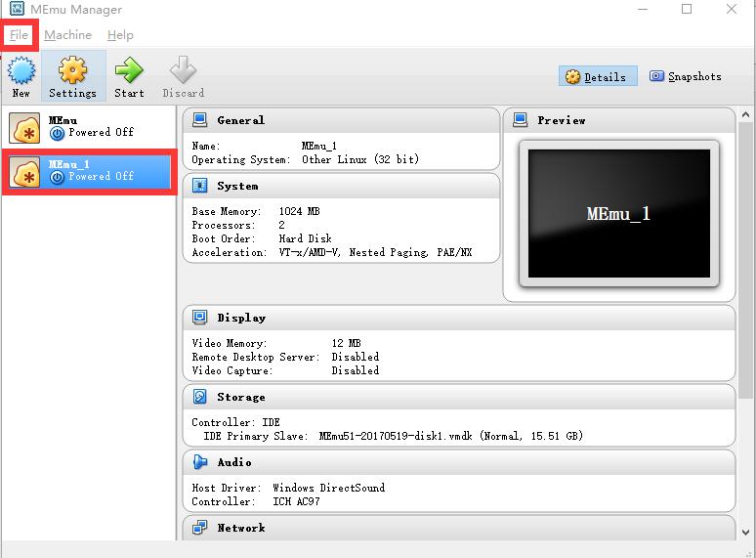Click the General section monitor icon
The image size is (756, 558).
(x=200, y=120)
